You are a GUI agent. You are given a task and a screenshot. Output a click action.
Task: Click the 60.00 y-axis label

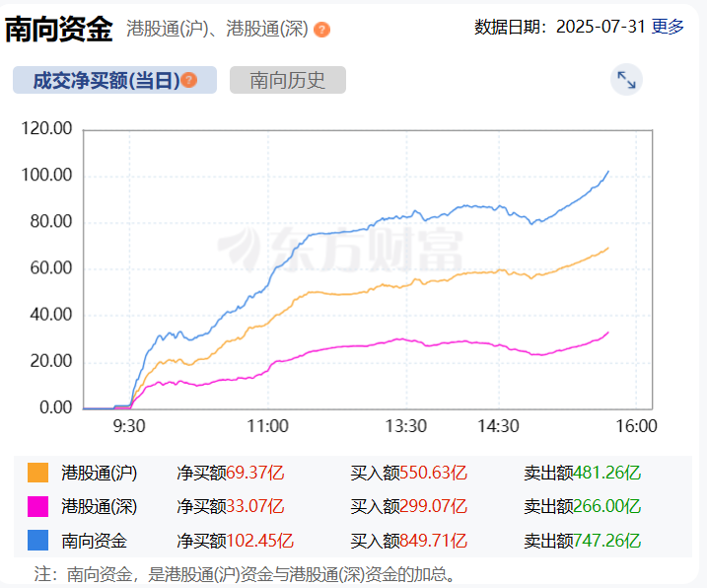(x=51, y=268)
